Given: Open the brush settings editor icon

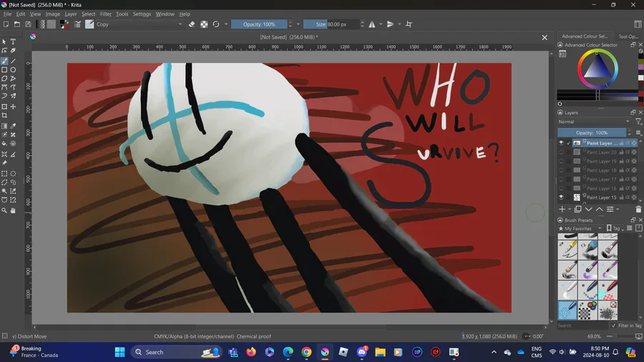Looking at the screenshot, I should click(x=77, y=24).
